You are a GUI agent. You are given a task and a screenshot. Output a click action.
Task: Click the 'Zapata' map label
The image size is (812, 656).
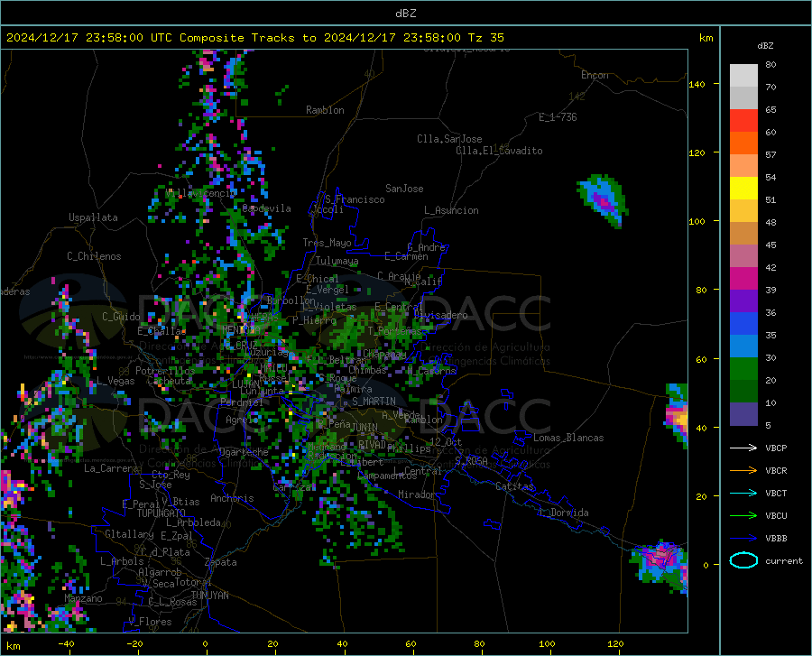coord(221,562)
